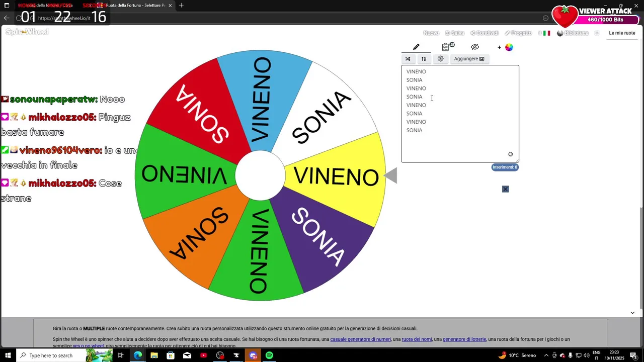The height and width of the screenshot is (362, 644).
Task: Show hidden system tray icons
Action: point(546,355)
